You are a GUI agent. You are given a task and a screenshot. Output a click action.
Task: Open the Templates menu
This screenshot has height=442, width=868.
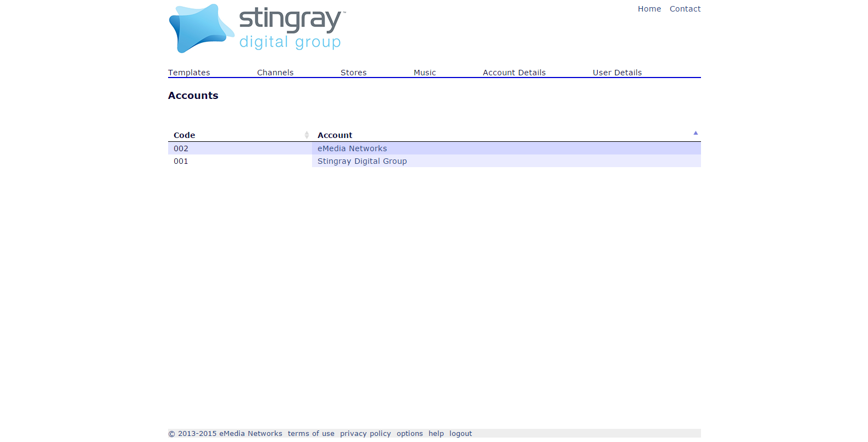point(189,73)
